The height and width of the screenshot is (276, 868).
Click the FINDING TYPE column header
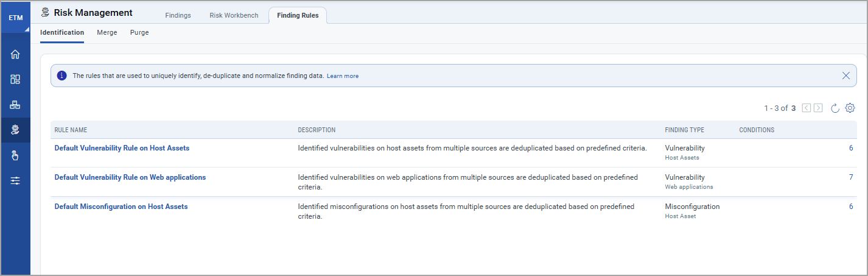[x=684, y=130]
